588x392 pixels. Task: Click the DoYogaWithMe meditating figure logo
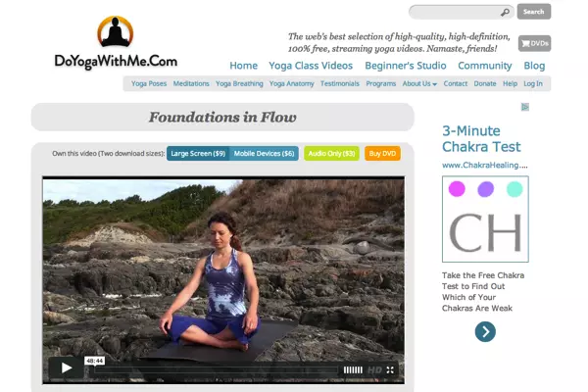(x=115, y=31)
